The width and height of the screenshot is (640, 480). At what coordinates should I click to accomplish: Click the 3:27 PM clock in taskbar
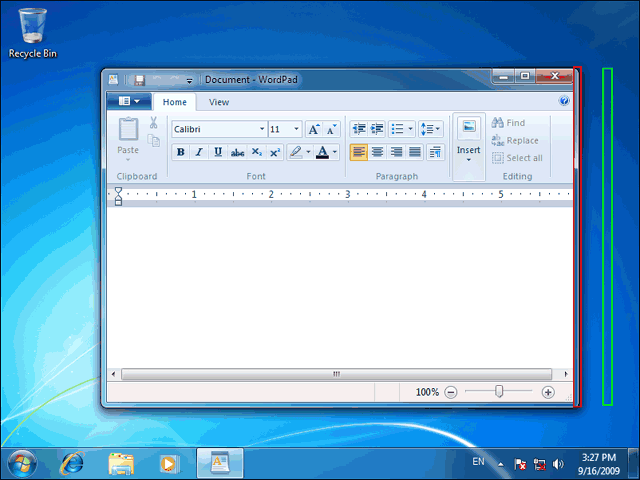[x=598, y=458]
